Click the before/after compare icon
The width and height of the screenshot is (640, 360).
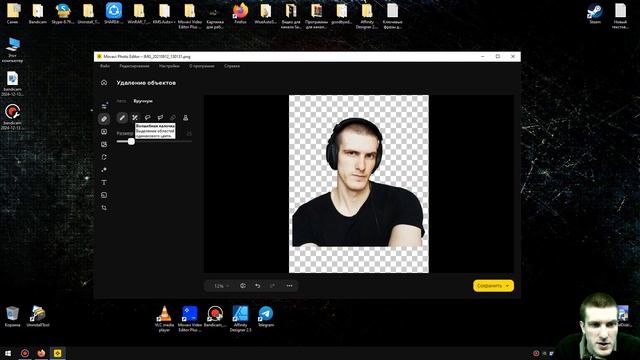(x=243, y=286)
